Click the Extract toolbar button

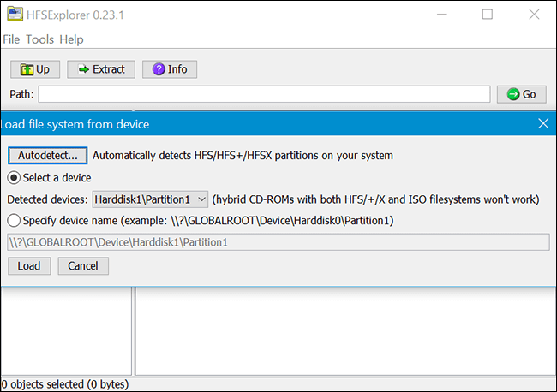click(x=101, y=69)
